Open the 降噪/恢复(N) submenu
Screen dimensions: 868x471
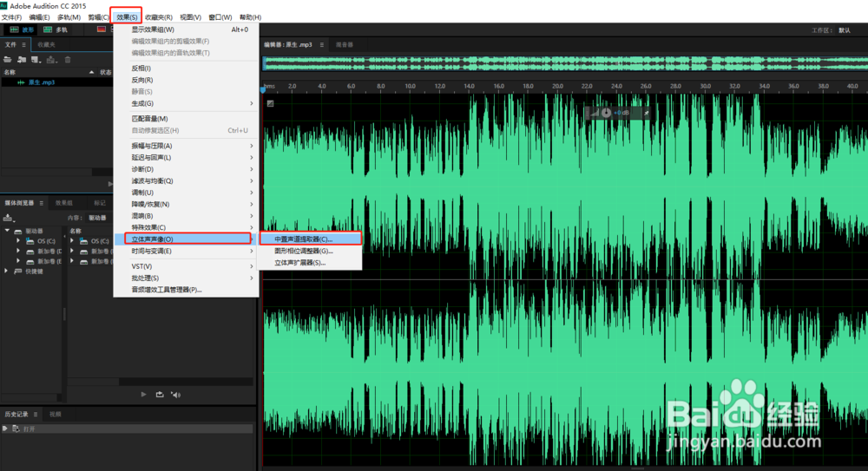coord(187,204)
